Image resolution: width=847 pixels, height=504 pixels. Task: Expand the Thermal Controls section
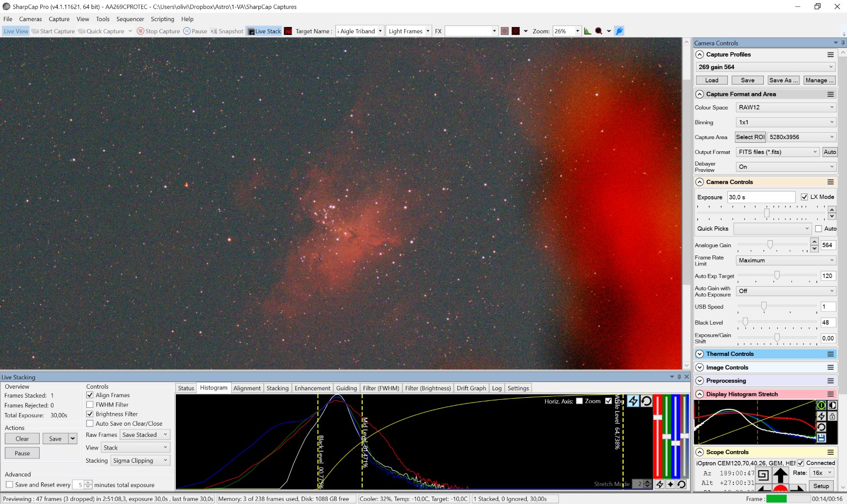click(x=700, y=354)
